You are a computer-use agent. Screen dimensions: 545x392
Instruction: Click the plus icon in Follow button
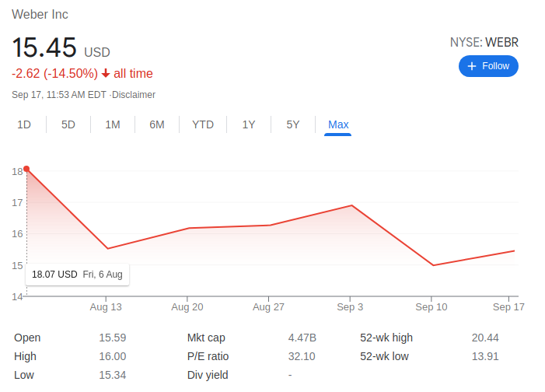(472, 66)
